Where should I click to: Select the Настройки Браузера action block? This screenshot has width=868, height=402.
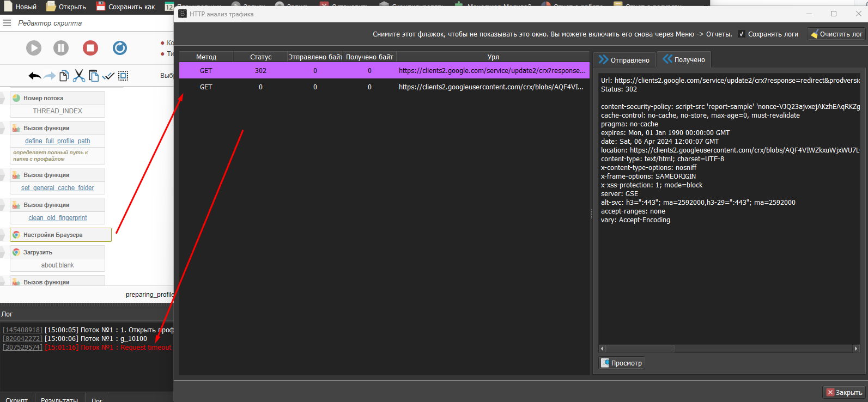(x=60, y=235)
